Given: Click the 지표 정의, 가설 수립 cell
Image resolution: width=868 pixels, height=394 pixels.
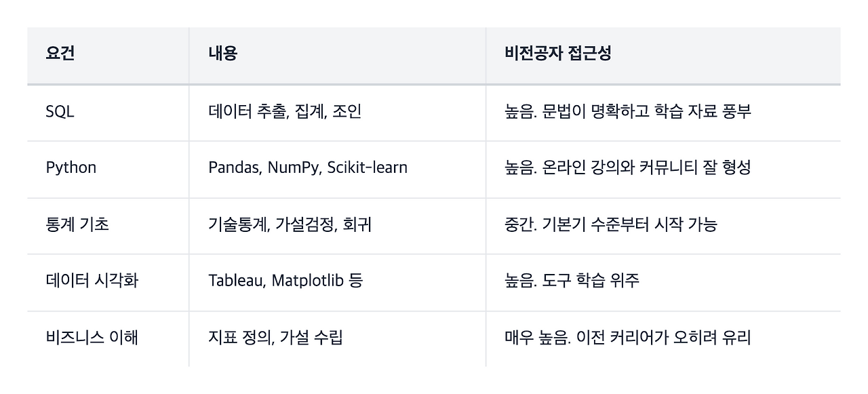Looking at the screenshot, I should click(338, 338).
